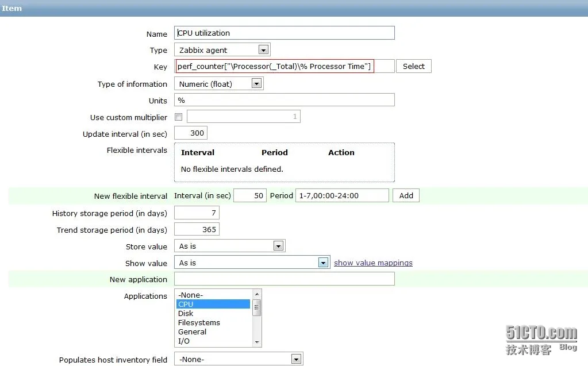
Task: Click the Name field containing CPU utilization
Action: tap(285, 33)
